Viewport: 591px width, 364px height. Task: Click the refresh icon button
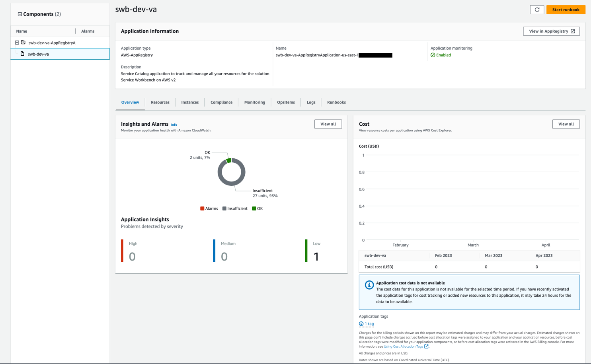click(537, 10)
